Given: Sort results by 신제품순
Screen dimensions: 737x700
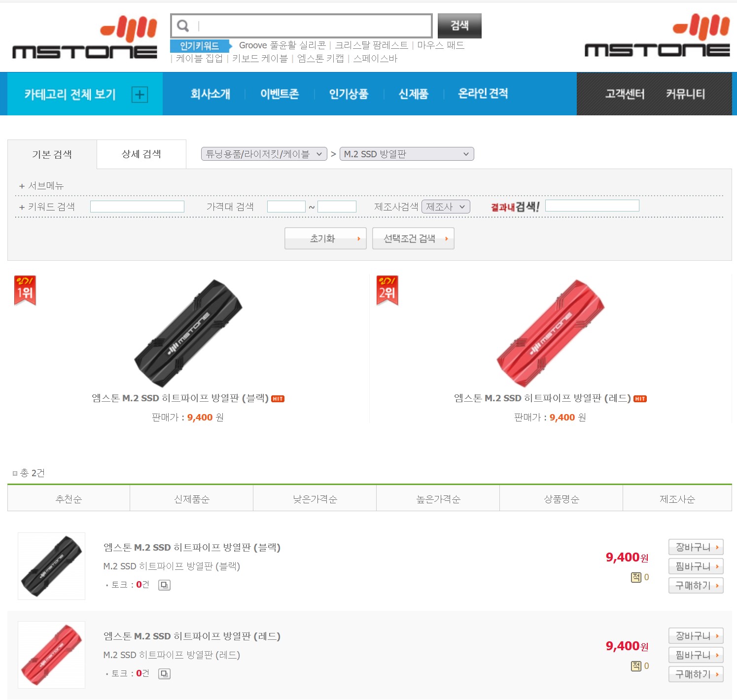Looking at the screenshot, I should pyautogui.click(x=192, y=499).
